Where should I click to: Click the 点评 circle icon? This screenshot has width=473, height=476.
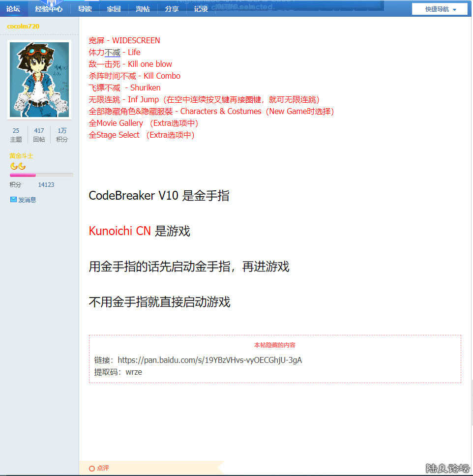[92, 469]
